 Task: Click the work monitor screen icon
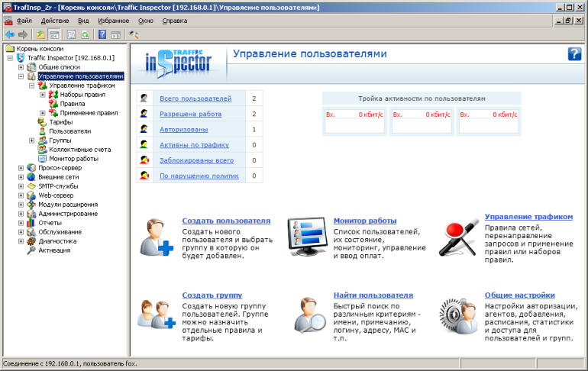(307, 237)
